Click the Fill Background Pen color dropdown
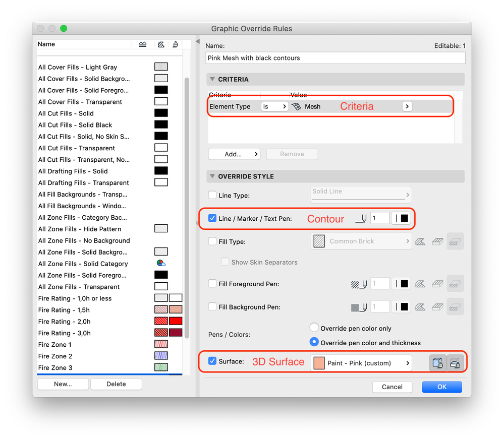 tap(401, 307)
